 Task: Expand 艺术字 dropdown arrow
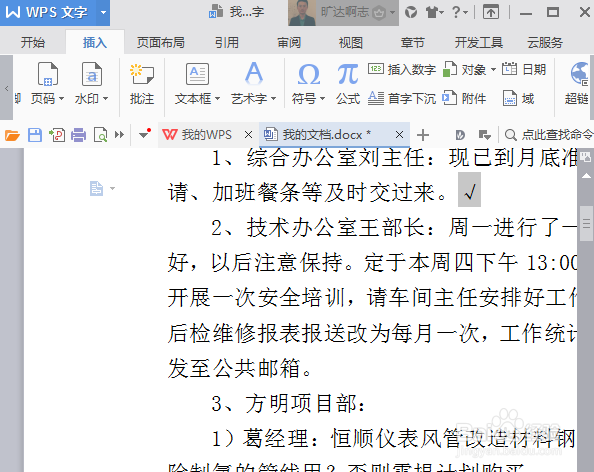coord(273,99)
